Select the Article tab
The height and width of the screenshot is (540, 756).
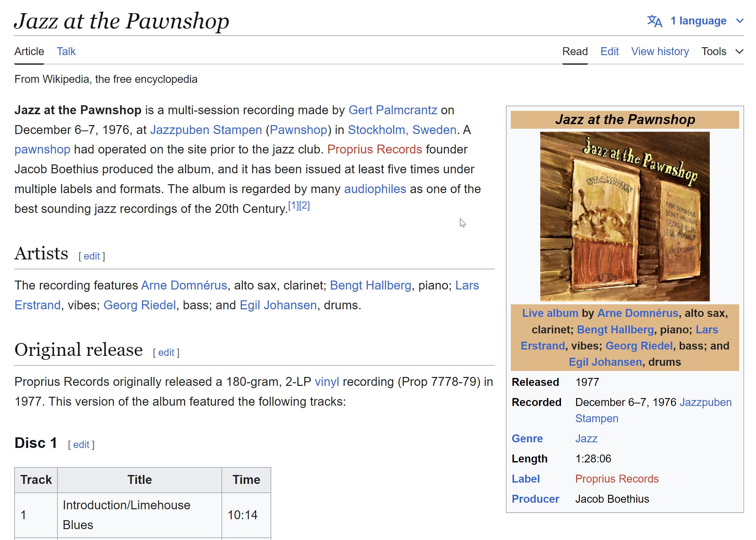click(x=29, y=51)
